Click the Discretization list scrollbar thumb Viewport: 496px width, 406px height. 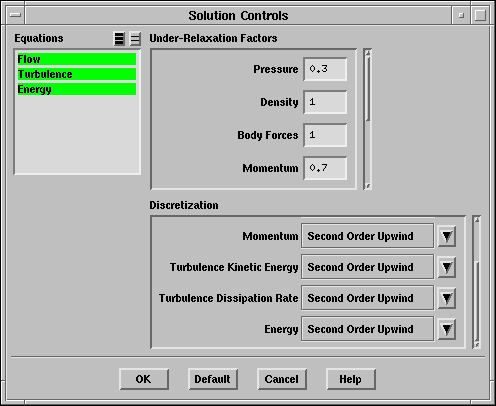pos(477,301)
